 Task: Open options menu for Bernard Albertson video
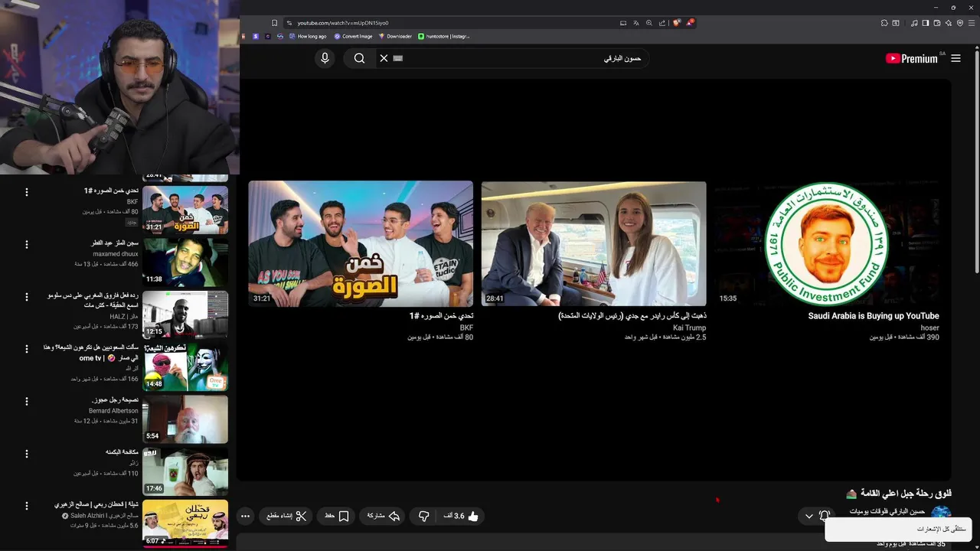coord(27,401)
